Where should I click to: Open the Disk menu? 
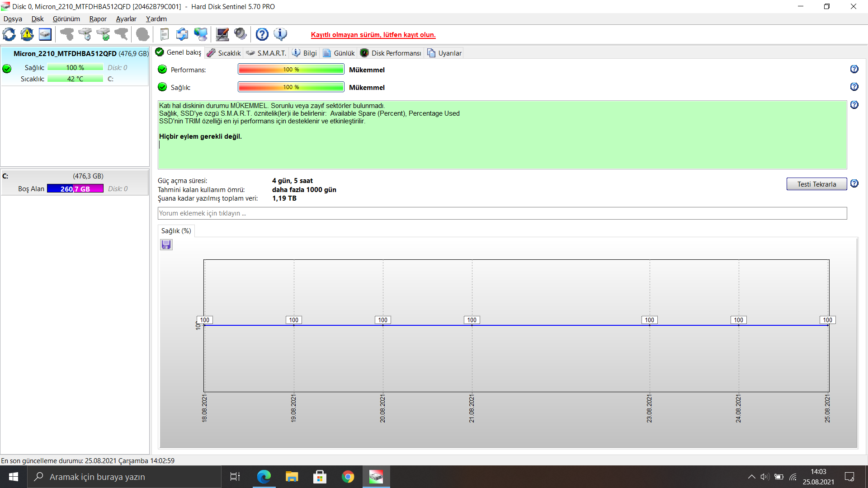37,19
